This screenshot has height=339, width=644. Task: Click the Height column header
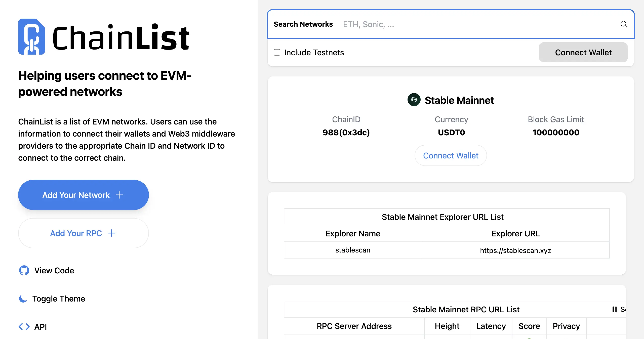[x=447, y=326]
